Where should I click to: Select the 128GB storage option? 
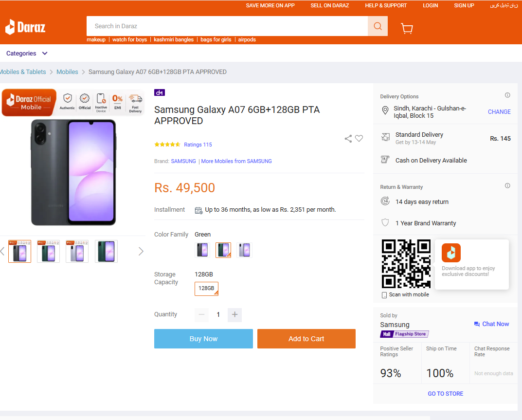pos(206,289)
